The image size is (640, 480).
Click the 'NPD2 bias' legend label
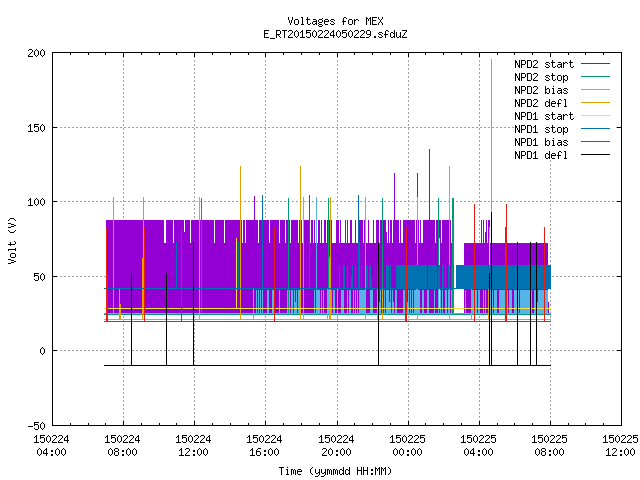(x=541, y=90)
